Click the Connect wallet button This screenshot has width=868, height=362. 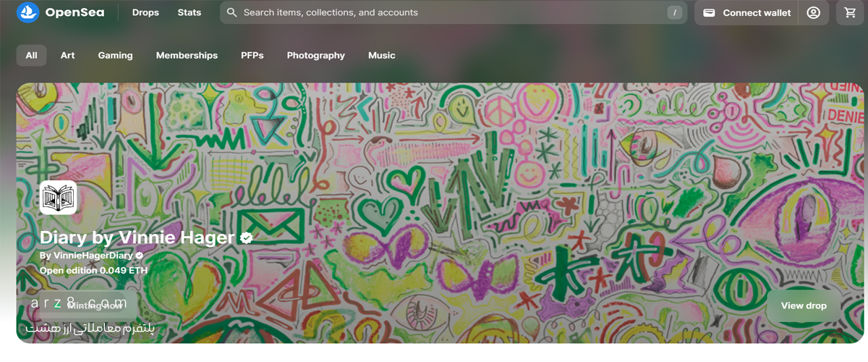pos(746,12)
